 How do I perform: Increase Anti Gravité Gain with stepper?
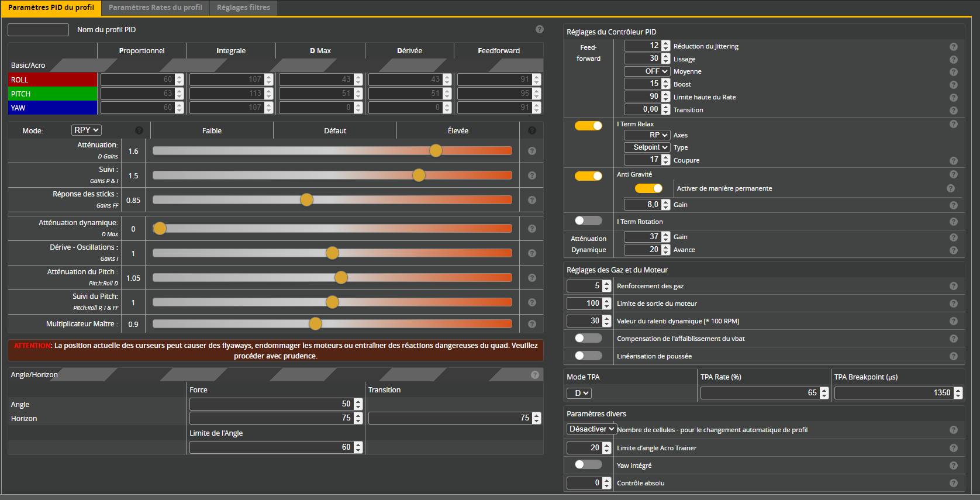click(665, 202)
